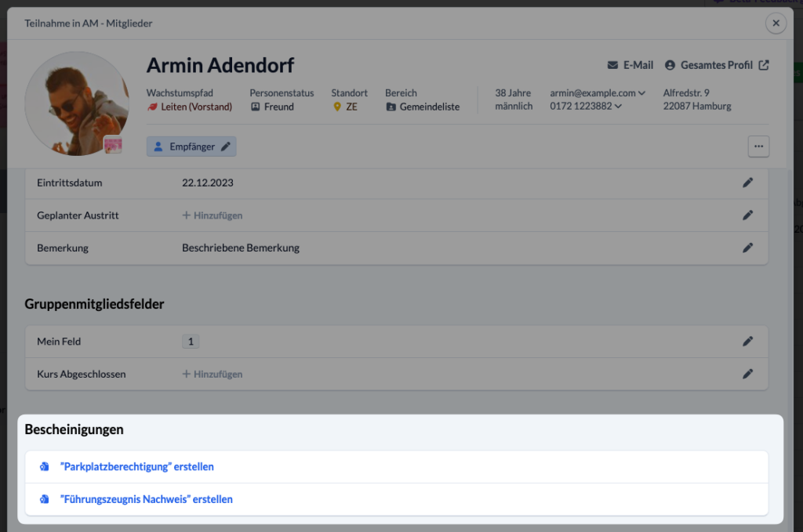Screen dimensions: 803x532
Task: Open the three-dots more options menu
Action: 758,147
